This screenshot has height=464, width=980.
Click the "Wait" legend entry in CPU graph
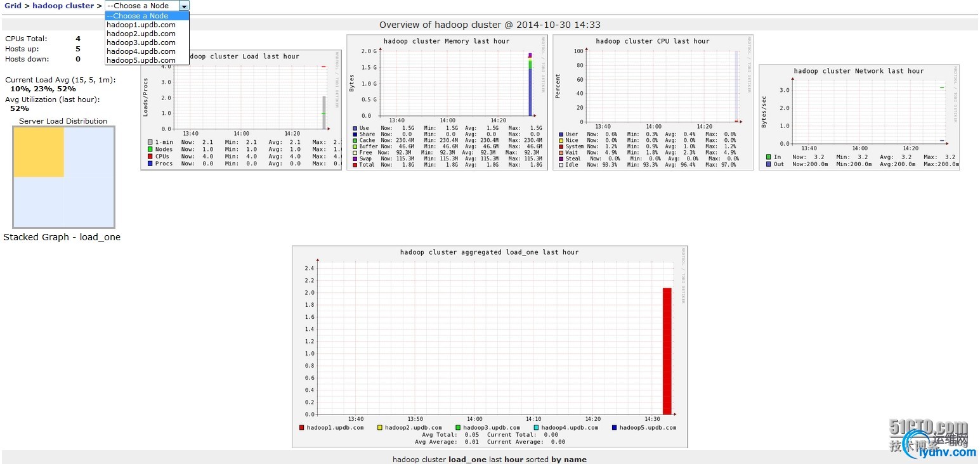pyautogui.click(x=568, y=152)
